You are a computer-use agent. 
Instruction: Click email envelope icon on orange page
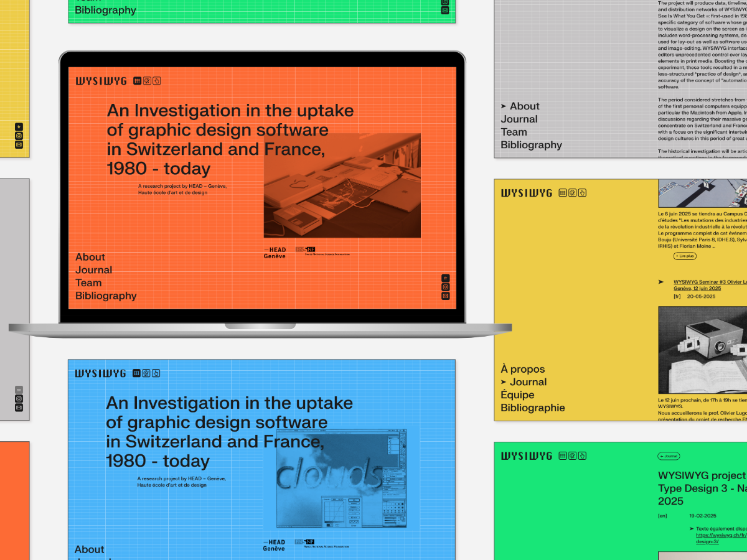pyautogui.click(x=445, y=296)
